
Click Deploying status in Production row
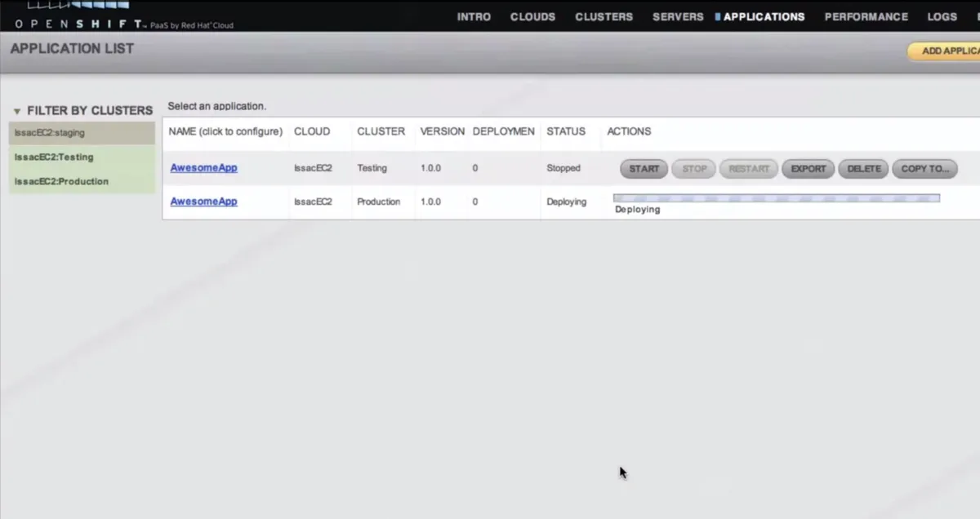[567, 202]
